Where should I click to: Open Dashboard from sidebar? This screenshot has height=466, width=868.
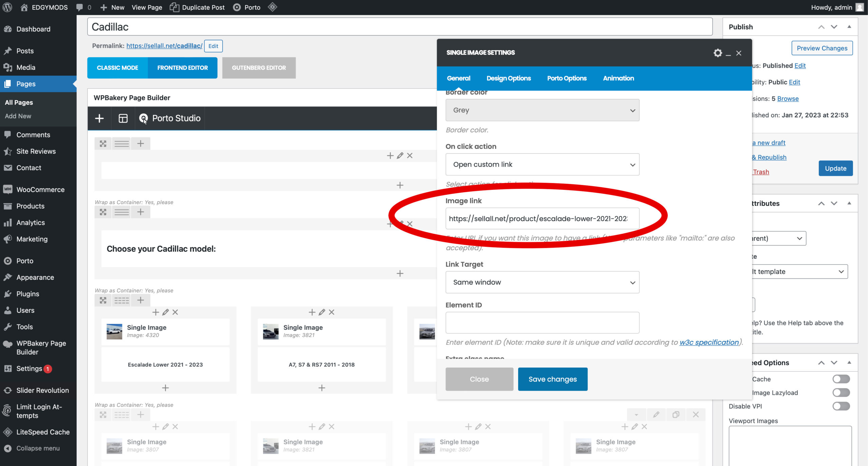click(x=33, y=29)
